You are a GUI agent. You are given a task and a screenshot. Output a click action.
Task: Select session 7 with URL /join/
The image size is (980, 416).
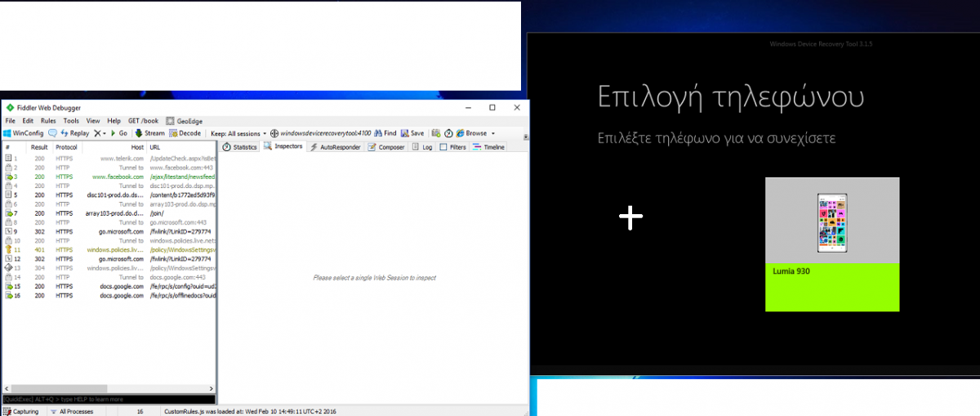[x=109, y=212]
